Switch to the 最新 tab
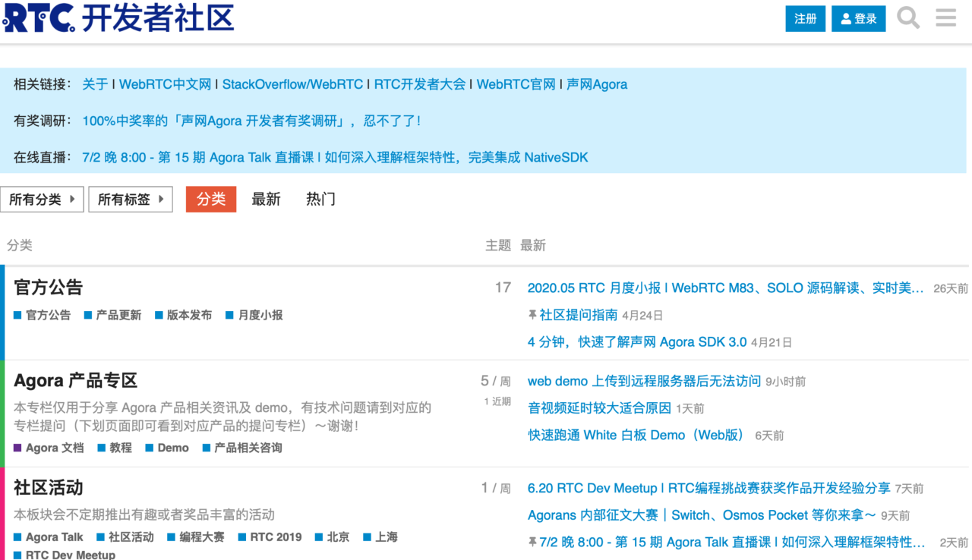The height and width of the screenshot is (560, 972). pos(266,200)
